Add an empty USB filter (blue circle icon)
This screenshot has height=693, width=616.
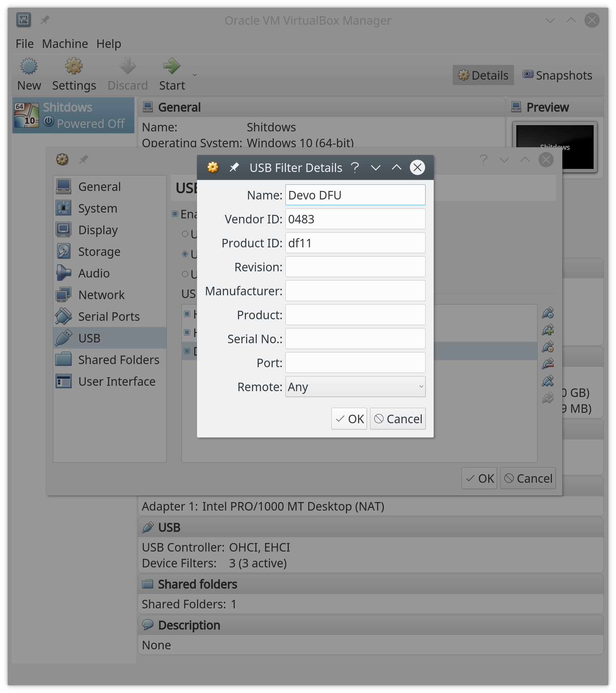[x=548, y=313]
